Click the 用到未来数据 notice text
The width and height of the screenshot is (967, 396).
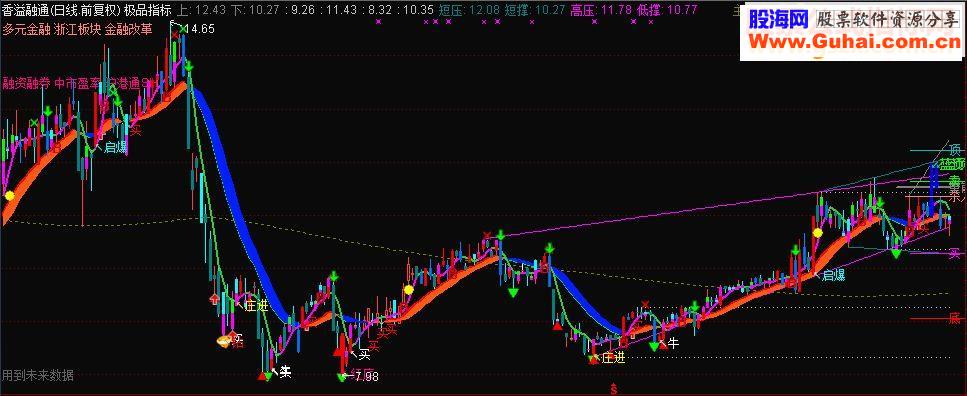coord(38,375)
